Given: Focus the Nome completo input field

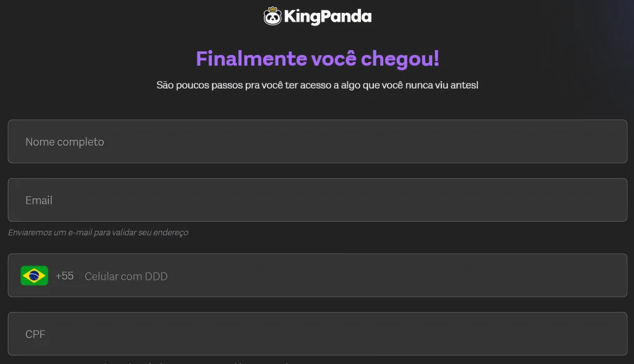Looking at the screenshot, I should click(318, 142).
